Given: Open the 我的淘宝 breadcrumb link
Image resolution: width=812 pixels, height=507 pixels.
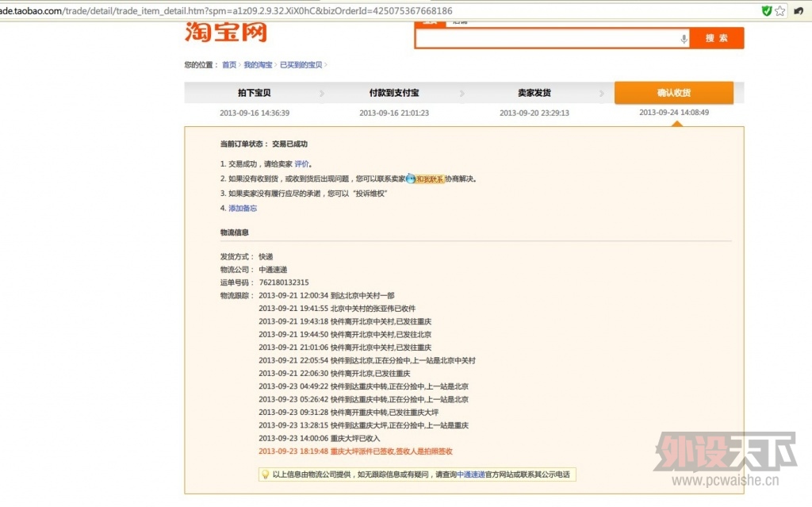Looking at the screenshot, I should (x=258, y=65).
